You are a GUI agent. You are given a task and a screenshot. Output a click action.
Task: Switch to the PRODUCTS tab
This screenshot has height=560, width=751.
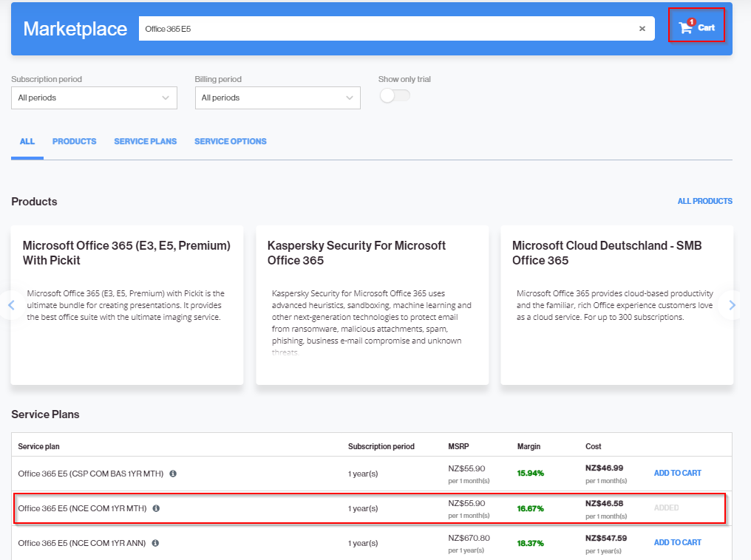pos(74,141)
